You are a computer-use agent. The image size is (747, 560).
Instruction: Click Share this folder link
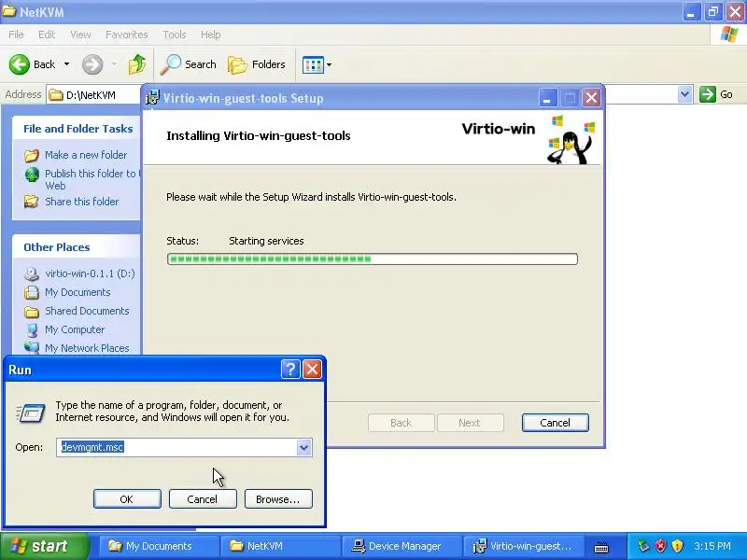tap(81, 202)
